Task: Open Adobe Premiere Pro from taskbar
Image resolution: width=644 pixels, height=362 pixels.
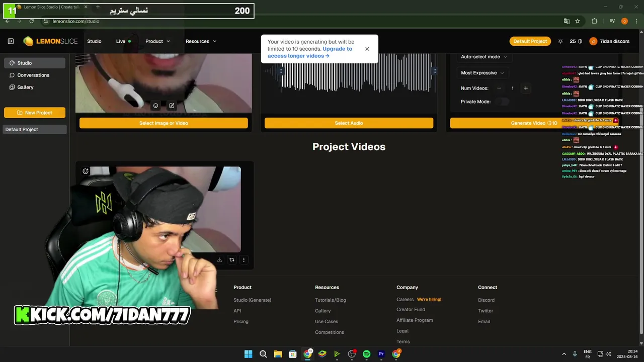Action: [381, 354]
